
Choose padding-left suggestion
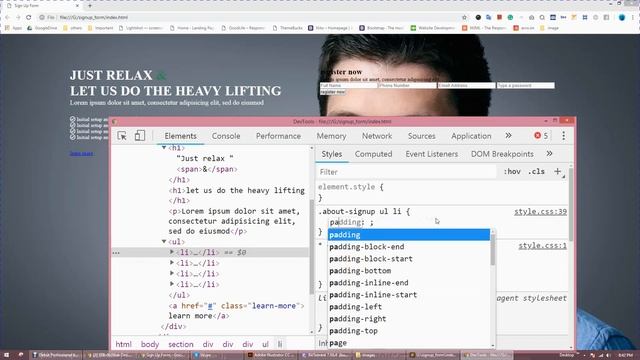[x=409, y=307]
